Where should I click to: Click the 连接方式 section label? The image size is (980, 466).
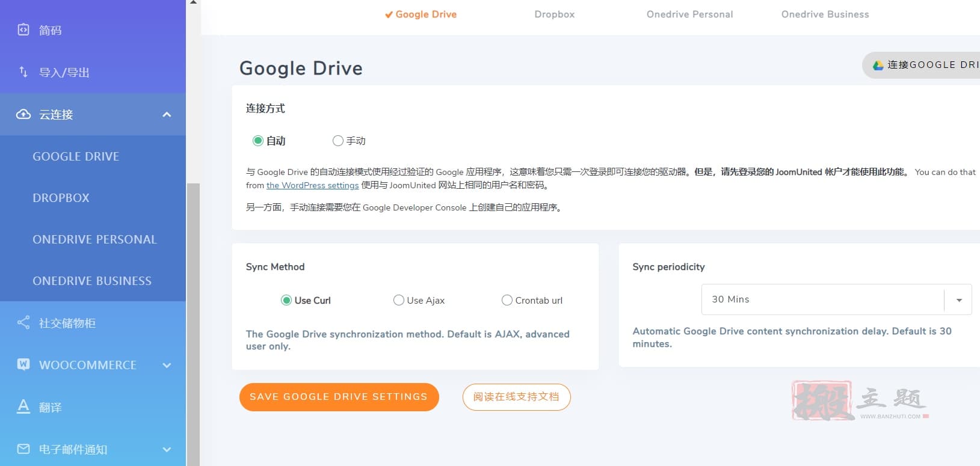tap(265, 108)
